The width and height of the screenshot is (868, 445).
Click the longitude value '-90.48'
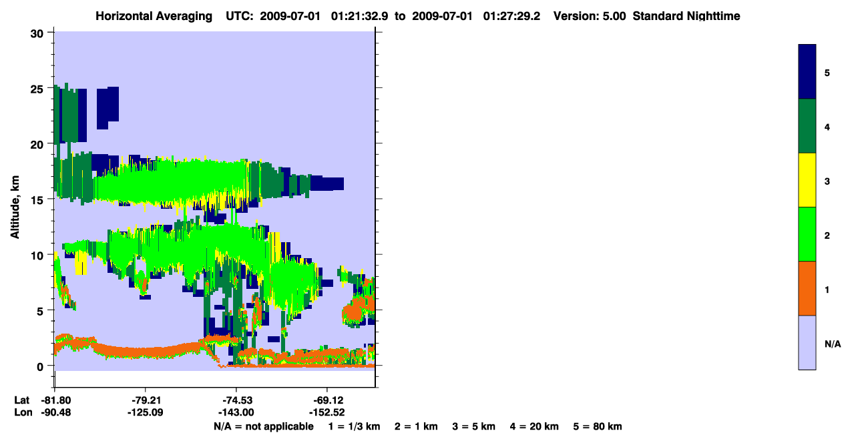tap(55, 413)
